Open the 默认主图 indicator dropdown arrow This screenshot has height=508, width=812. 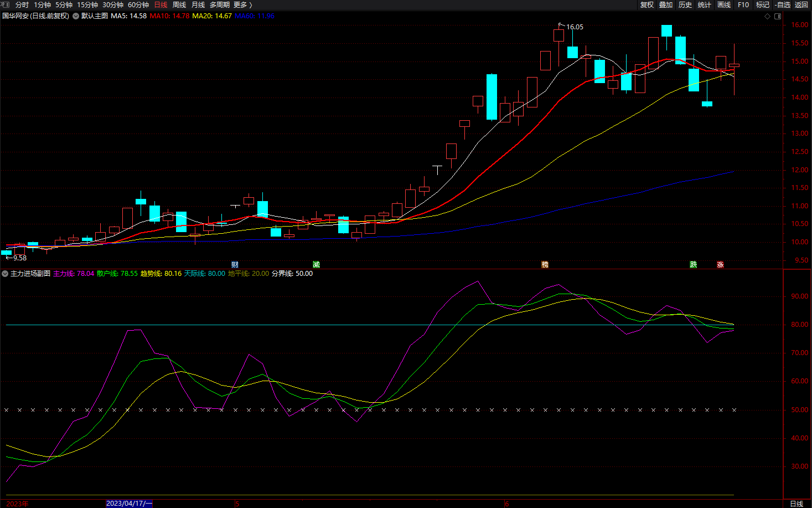click(x=76, y=16)
